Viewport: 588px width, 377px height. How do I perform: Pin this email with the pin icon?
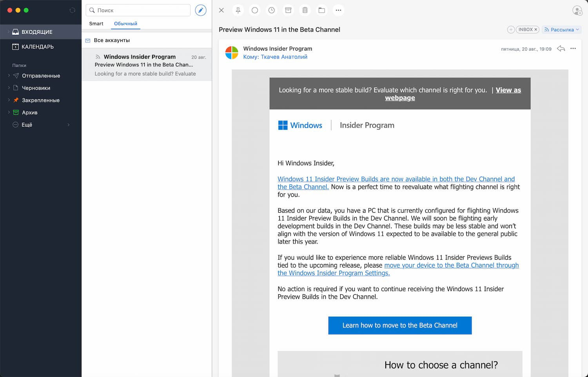pyautogui.click(x=238, y=10)
